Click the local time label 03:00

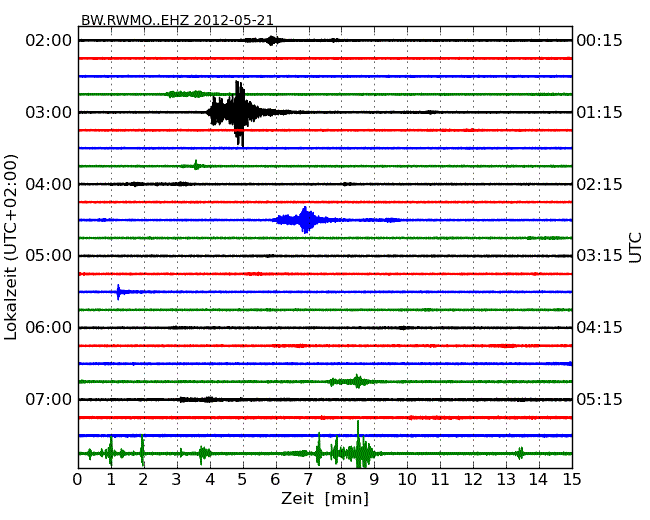(49, 112)
